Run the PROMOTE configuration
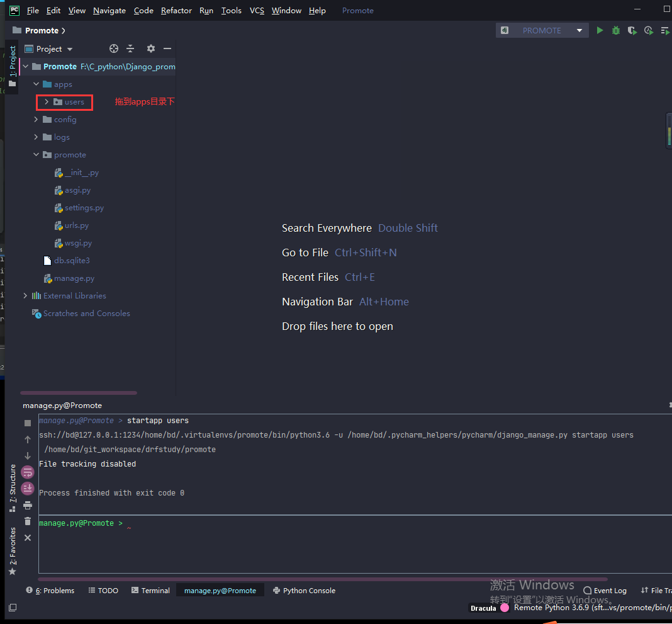This screenshot has width=672, height=624. coord(600,30)
